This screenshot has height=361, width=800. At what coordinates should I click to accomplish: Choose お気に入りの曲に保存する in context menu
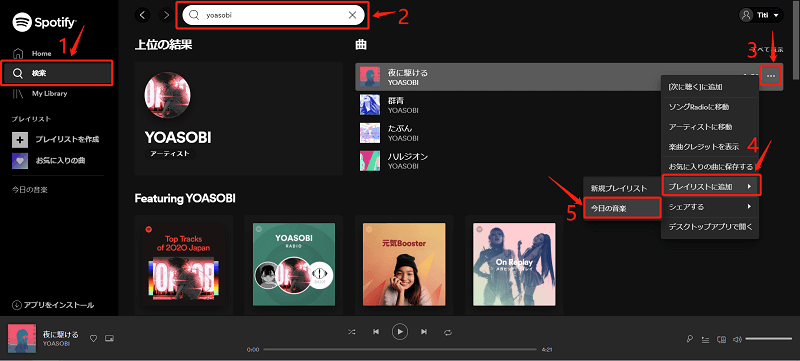710,167
